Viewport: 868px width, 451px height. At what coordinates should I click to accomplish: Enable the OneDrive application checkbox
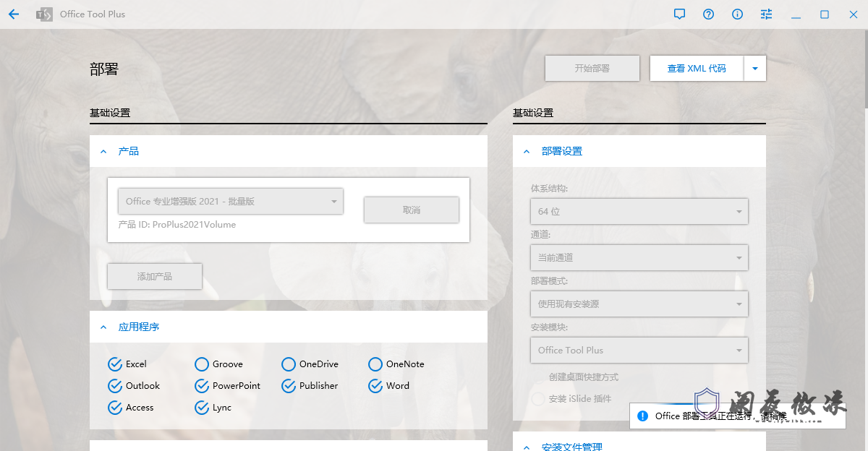(x=289, y=364)
